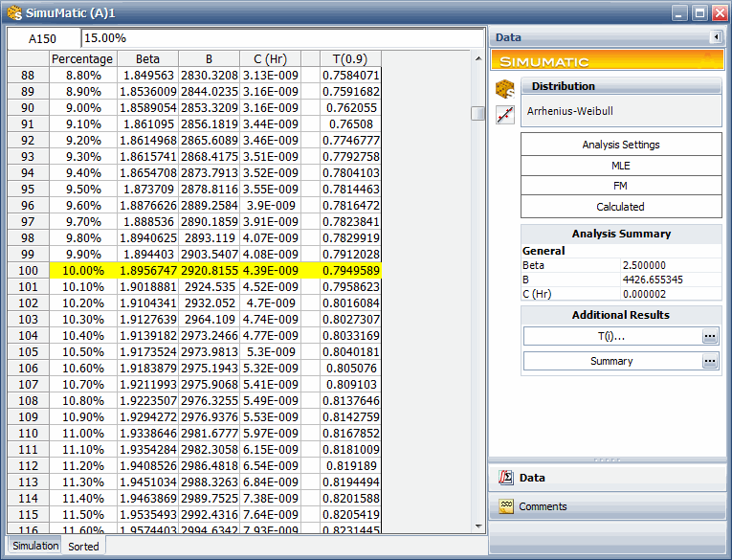Open the T(i) additional results ellipsis
Viewport: 732px width, 560px height.
(710, 336)
